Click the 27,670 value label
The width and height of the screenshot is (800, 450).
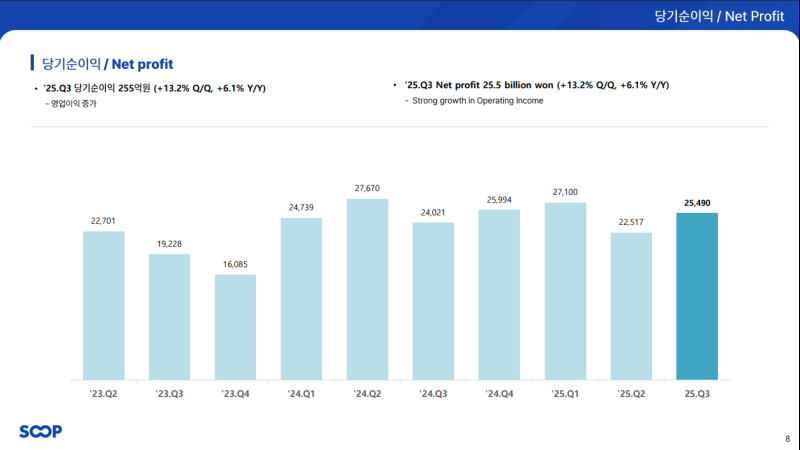[367, 188]
